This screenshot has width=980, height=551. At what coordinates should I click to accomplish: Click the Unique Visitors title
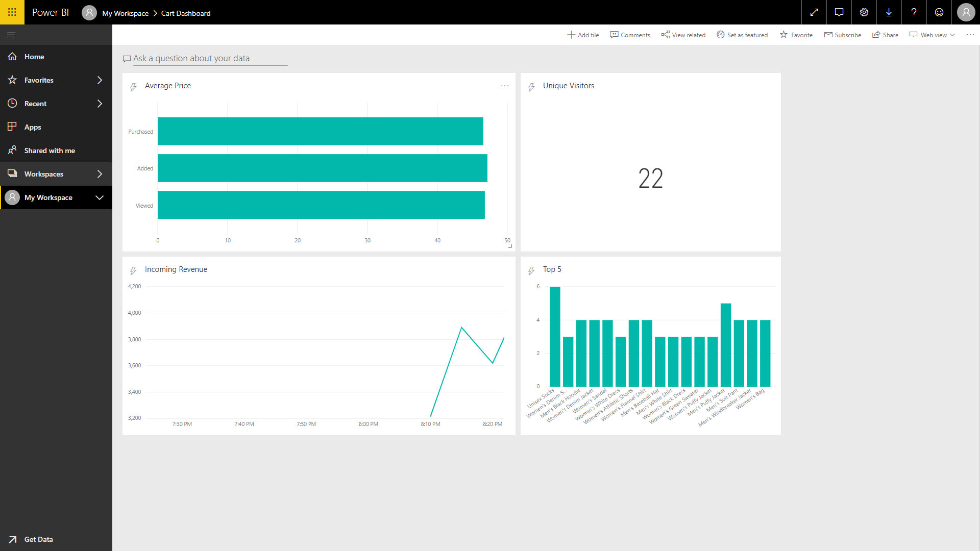pyautogui.click(x=569, y=86)
